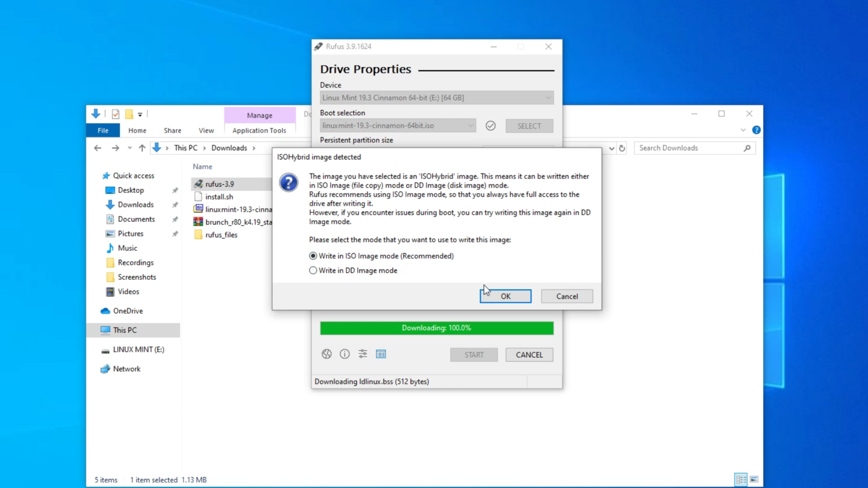Open Videos in navigation pane
Viewport: 868px width, 488px height.
tap(129, 292)
